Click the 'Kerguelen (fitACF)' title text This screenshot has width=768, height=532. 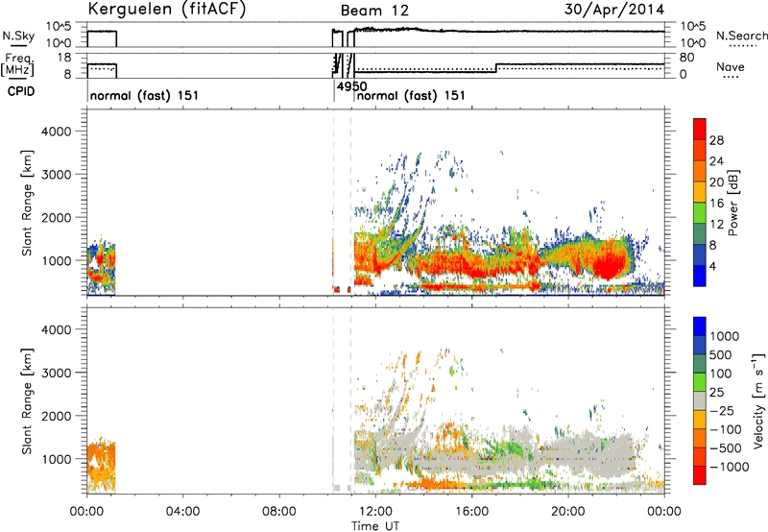pyautogui.click(x=167, y=9)
